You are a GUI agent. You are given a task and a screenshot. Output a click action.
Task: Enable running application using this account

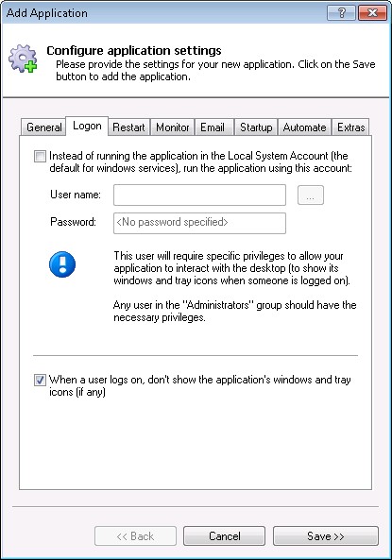(x=40, y=156)
